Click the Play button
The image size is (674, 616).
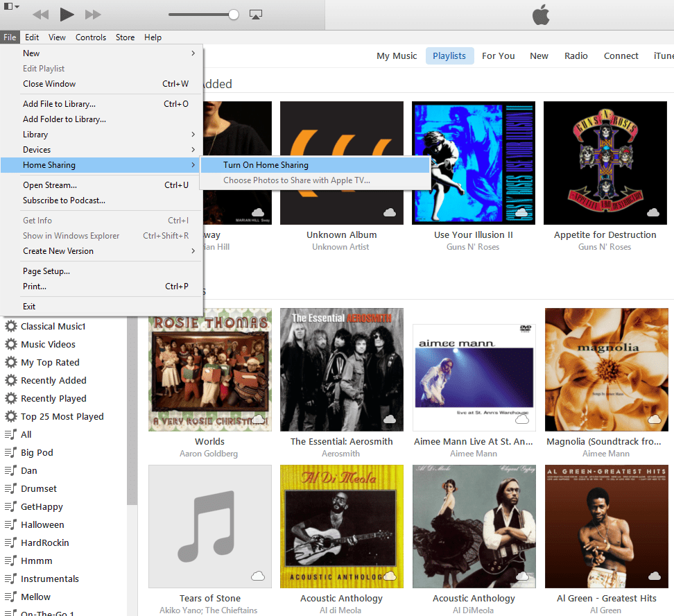point(67,15)
